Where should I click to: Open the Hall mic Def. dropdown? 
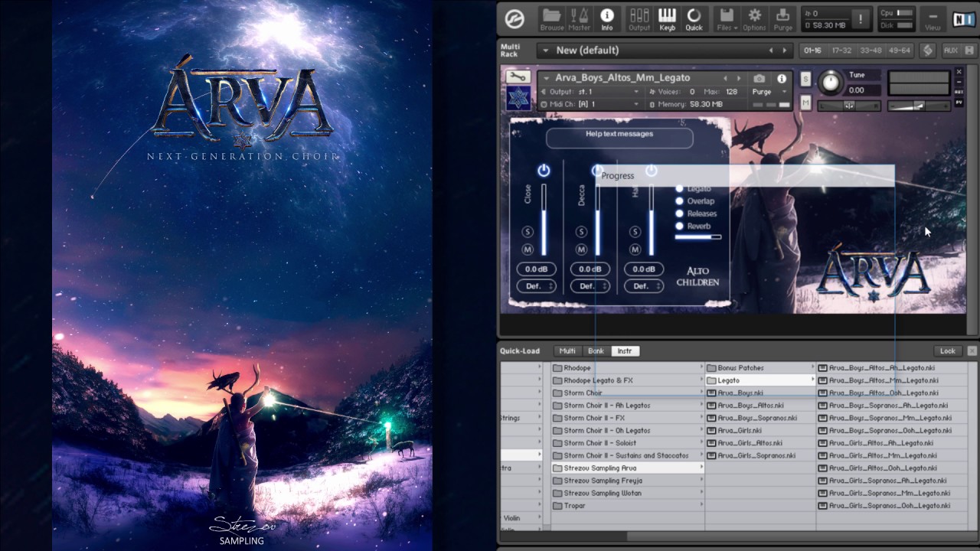pyautogui.click(x=643, y=286)
